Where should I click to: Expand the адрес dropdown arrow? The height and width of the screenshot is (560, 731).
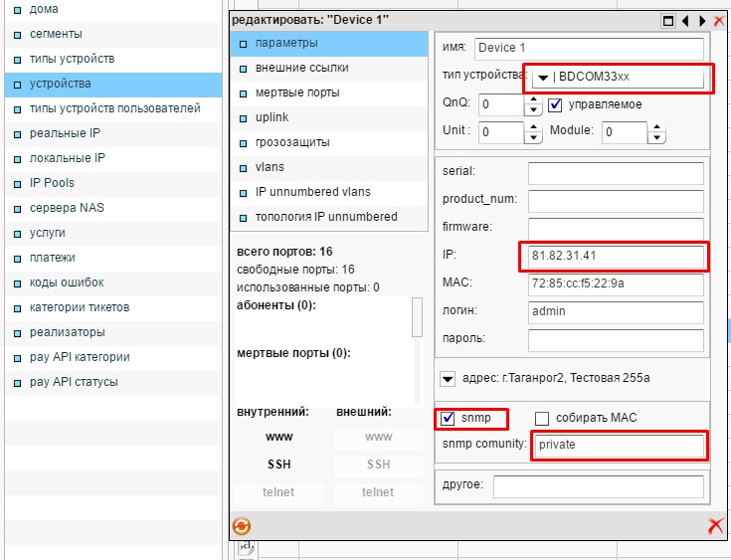tap(448, 378)
